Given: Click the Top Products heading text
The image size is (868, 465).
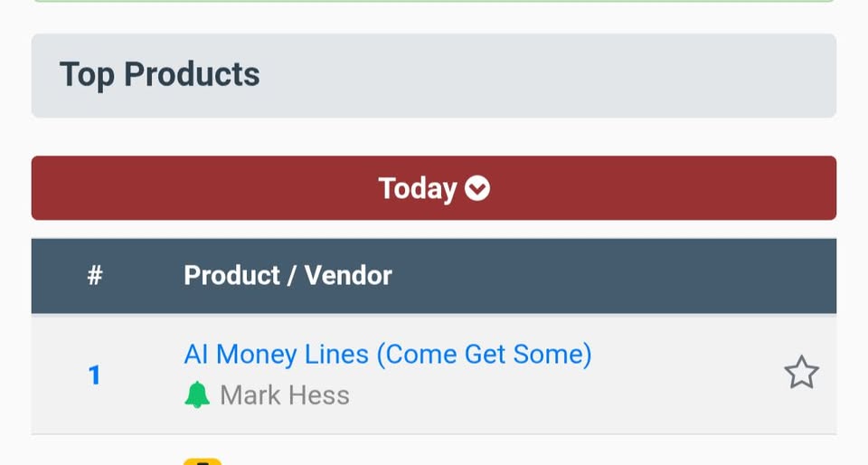Looking at the screenshot, I should 160,75.
